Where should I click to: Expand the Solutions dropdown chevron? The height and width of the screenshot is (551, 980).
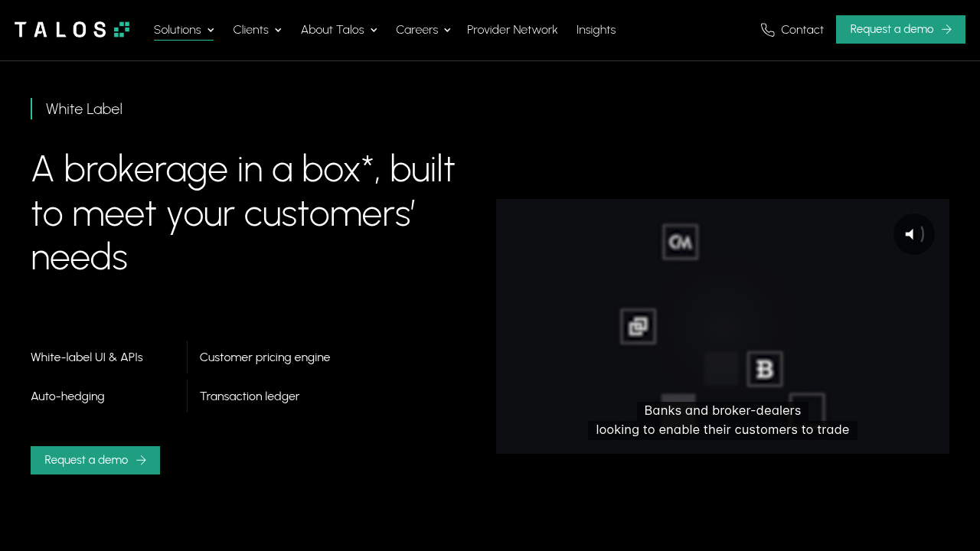pyautogui.click(x=211, y=30)
